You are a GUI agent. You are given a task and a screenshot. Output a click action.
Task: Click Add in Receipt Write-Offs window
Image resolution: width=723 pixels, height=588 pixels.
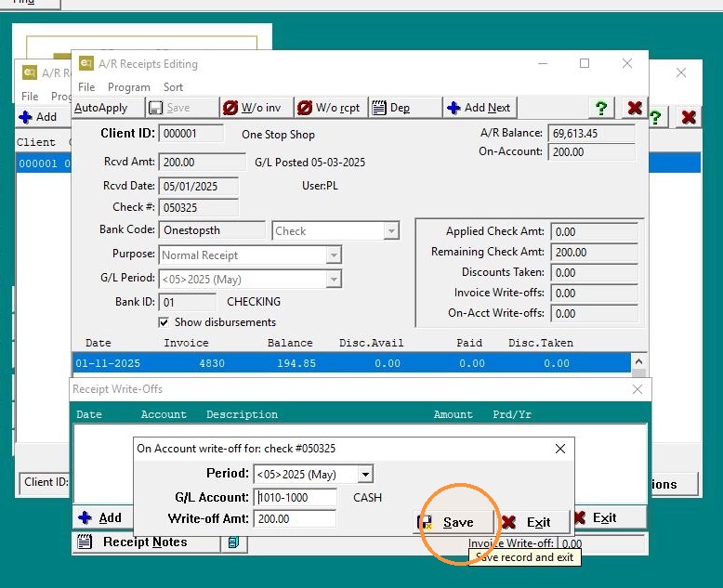(102, 518)
